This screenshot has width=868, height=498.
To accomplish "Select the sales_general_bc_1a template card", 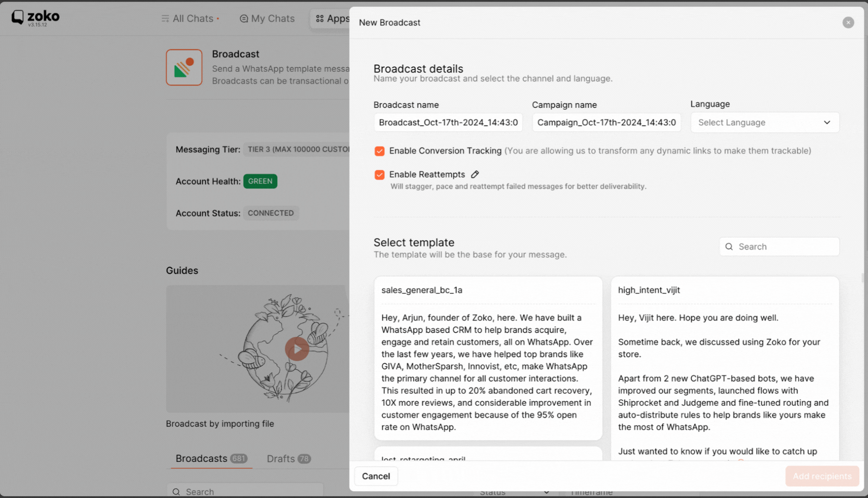I will click(488, 358).
